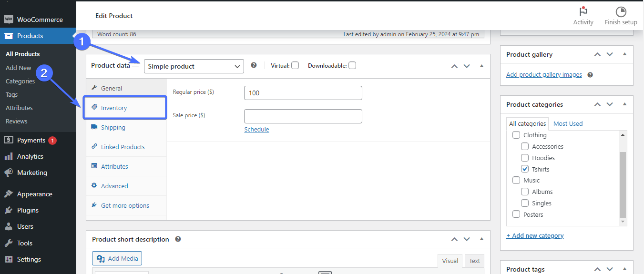Open the Simple product type dropdown
Image resolution: width=644 pixels, height=274 pixels.
pos(194,66)
